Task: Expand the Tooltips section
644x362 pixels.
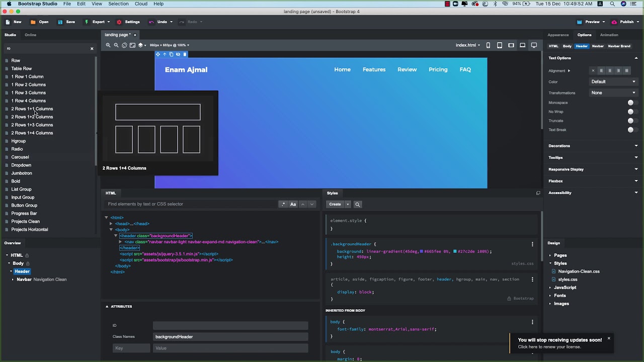Action: coord(593,157)
